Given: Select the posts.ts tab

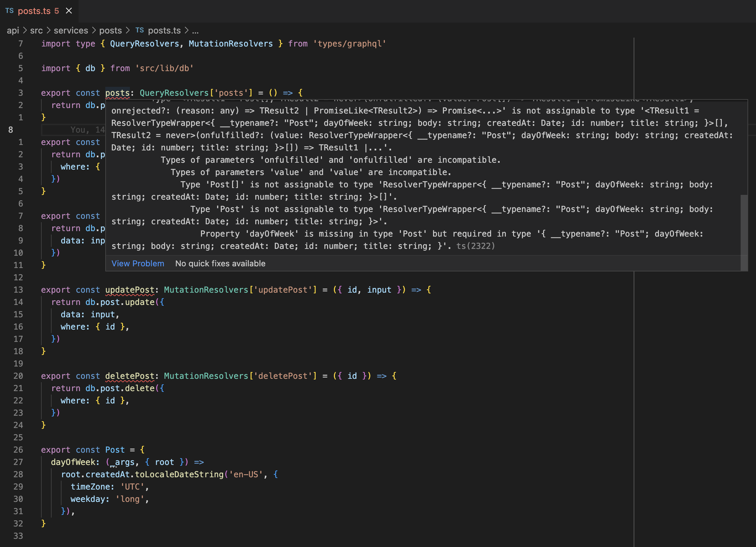Looking at the screenshot, I should tap(39, 11).
